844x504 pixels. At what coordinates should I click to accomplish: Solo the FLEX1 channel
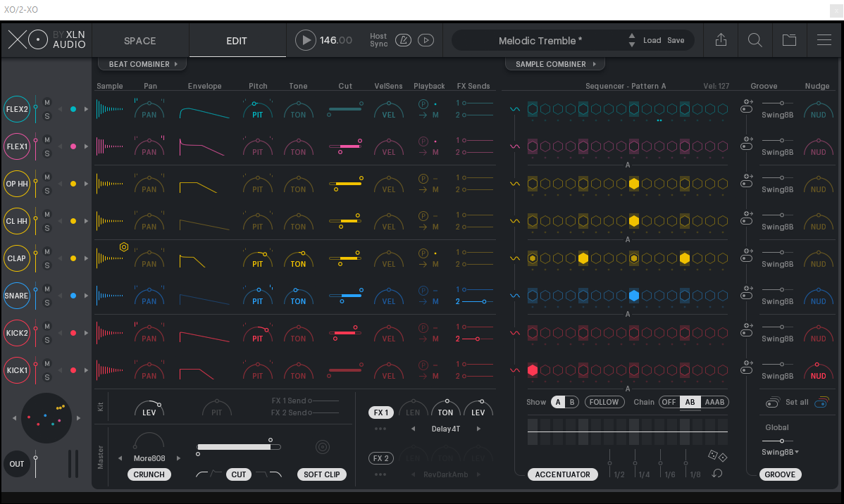[x=46, y=154]
